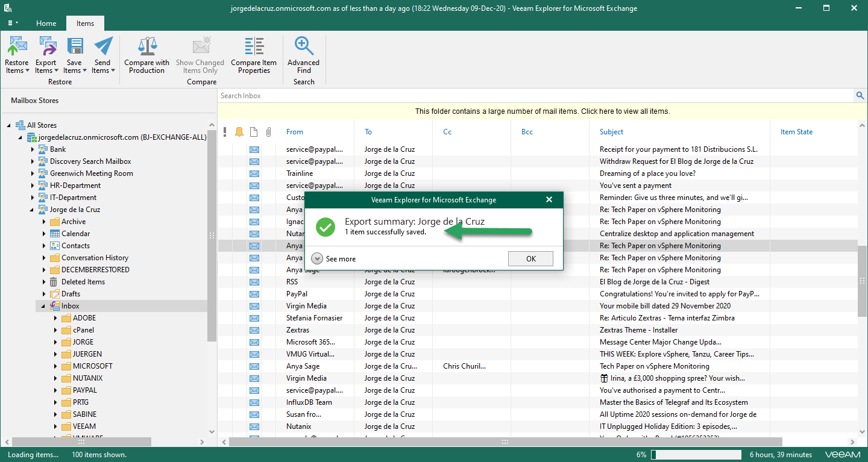Collapse the All Stores tree node

[x=9, y=125]
